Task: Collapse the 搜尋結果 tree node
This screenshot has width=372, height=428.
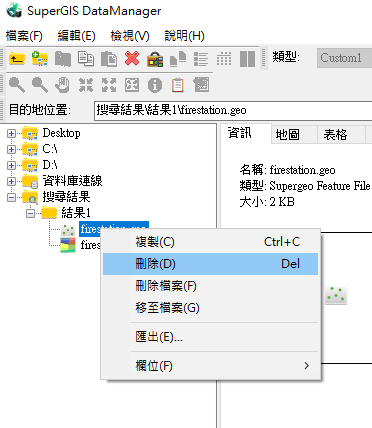Action: 11,197
